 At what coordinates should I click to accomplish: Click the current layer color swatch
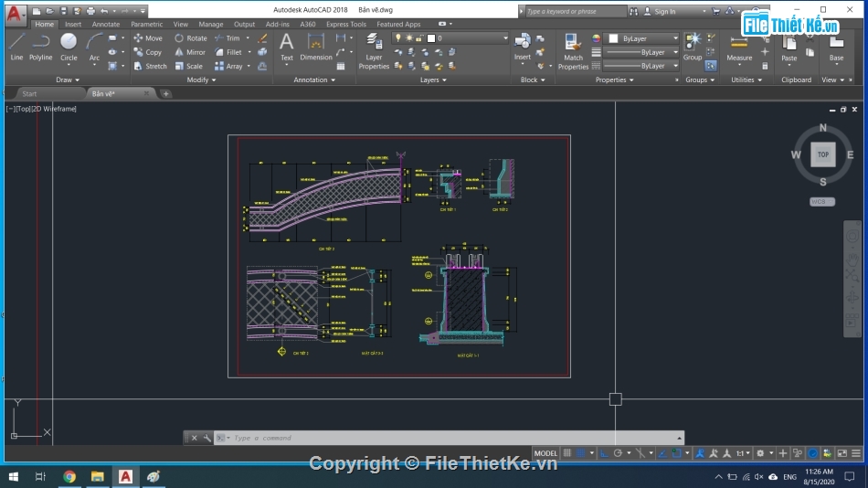pos(430,38)
